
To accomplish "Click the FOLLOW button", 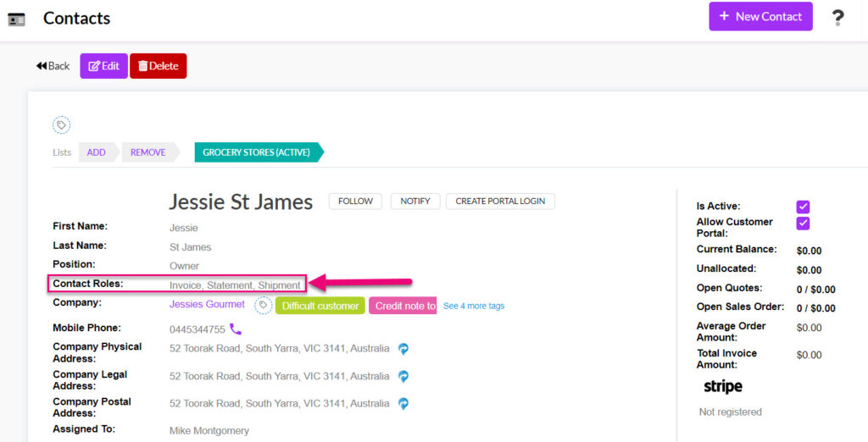I will coord(355,202).
